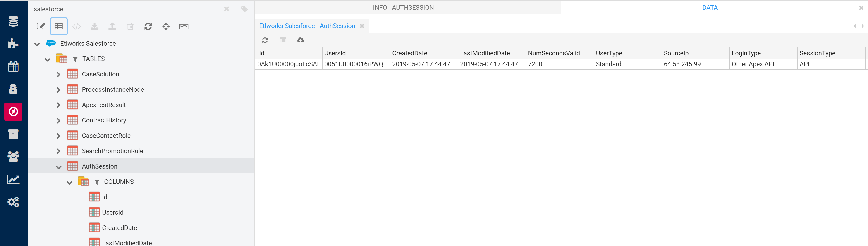Close the Etlworks Salesforce - AuthSession tab
This screenshot has width=868, height=246.
point(362,26)
